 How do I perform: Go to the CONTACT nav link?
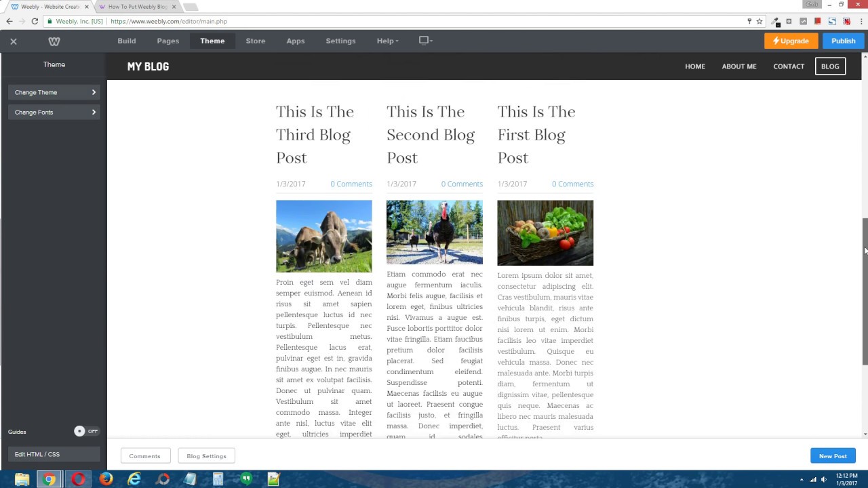789,66
